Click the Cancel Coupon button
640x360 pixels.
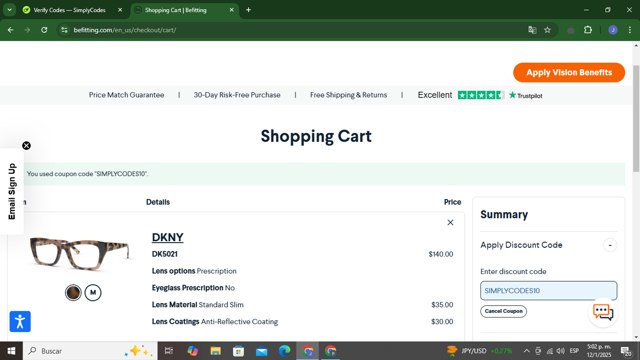pyautogui.click(x=503, y=311)
